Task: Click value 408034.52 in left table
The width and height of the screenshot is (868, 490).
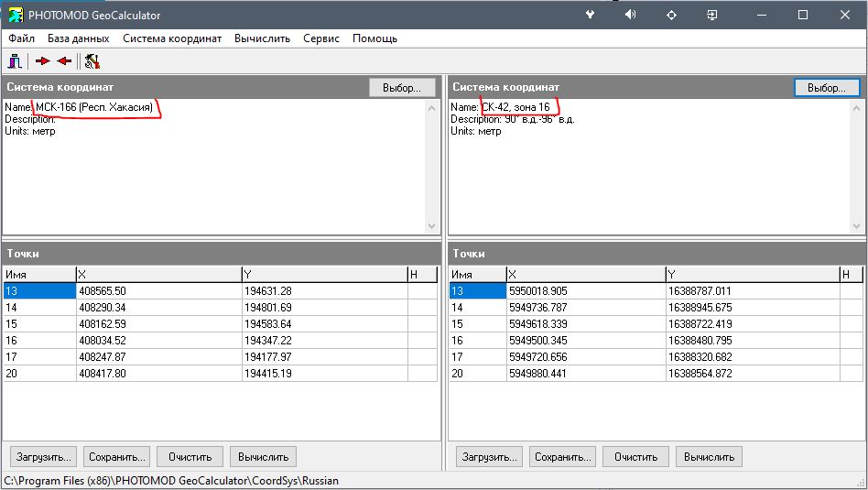Action: (x=103, y=341)
